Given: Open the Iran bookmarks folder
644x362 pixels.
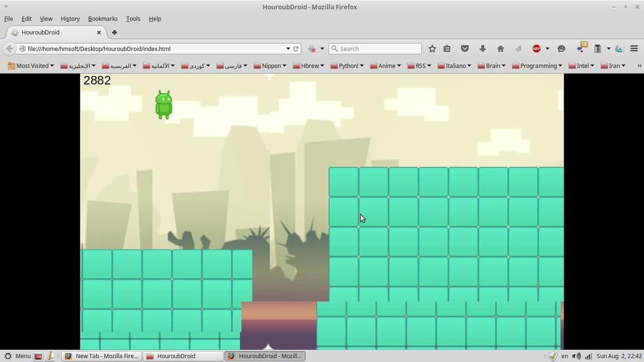Looking at the screenshot, I should (613, 66).
